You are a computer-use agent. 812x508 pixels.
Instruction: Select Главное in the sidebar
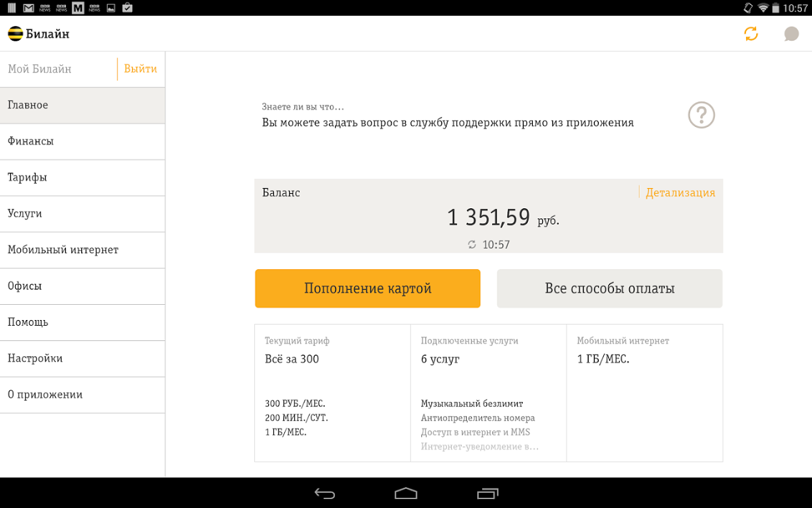click(82, 105)
